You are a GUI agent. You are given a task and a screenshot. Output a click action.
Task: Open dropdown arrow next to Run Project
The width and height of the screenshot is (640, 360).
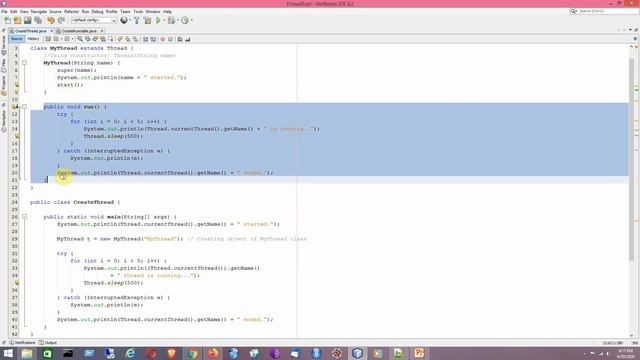pos(164,20)
